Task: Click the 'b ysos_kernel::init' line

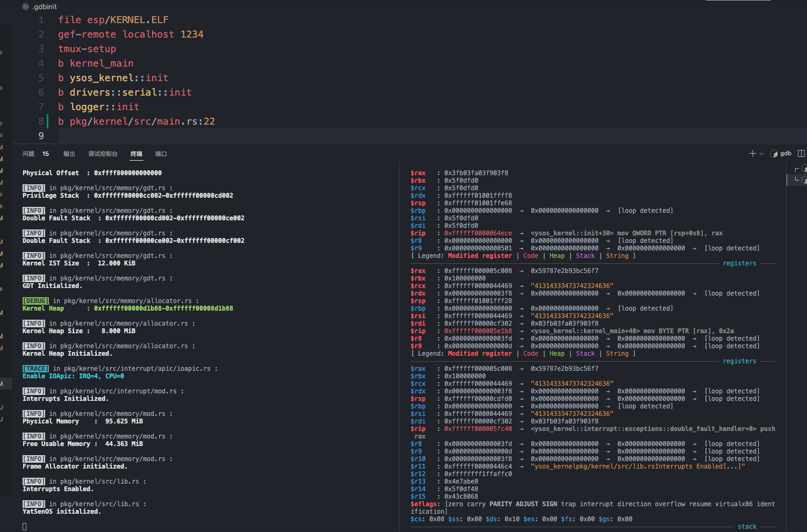Action: (113, 78)
